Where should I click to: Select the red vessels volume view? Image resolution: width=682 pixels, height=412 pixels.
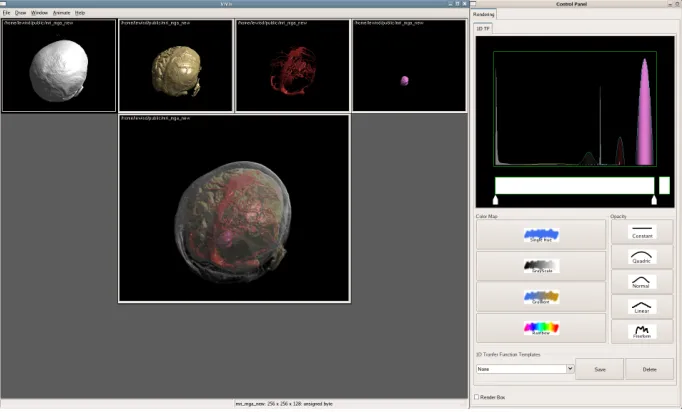pos(292,65)
